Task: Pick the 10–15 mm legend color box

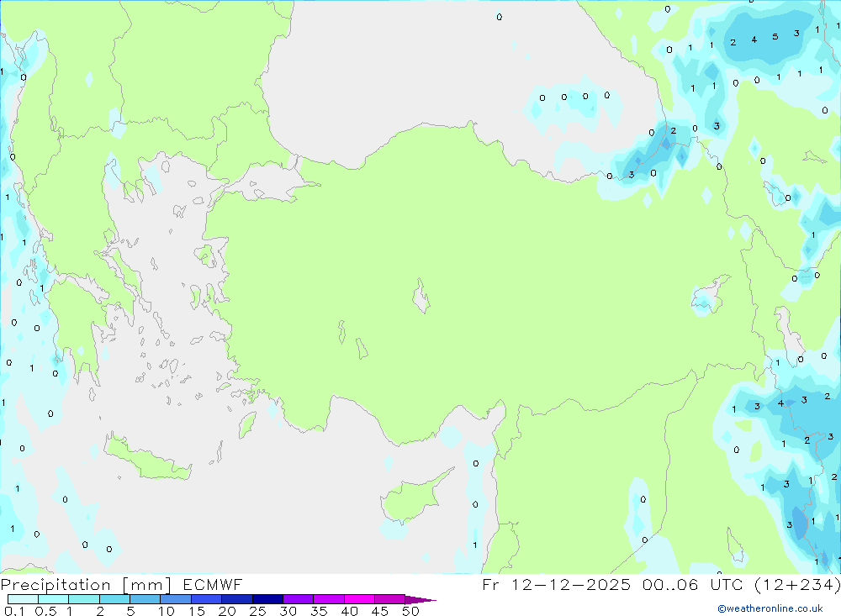Action: click(x=176, y=599)
